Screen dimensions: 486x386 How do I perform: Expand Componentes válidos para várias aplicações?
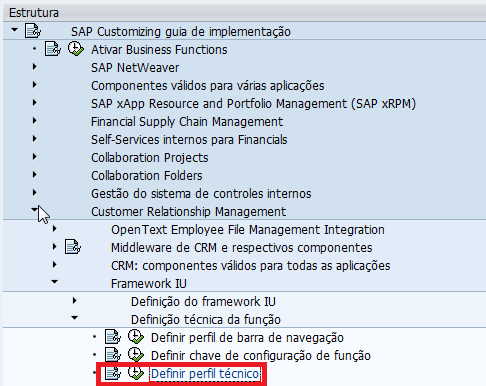(34, 85)
